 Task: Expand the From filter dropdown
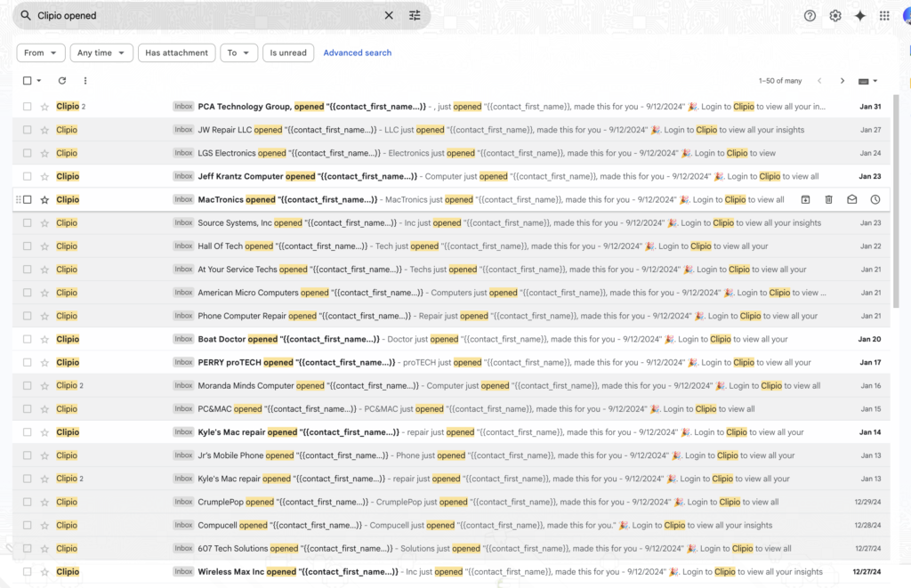(41, 53)
